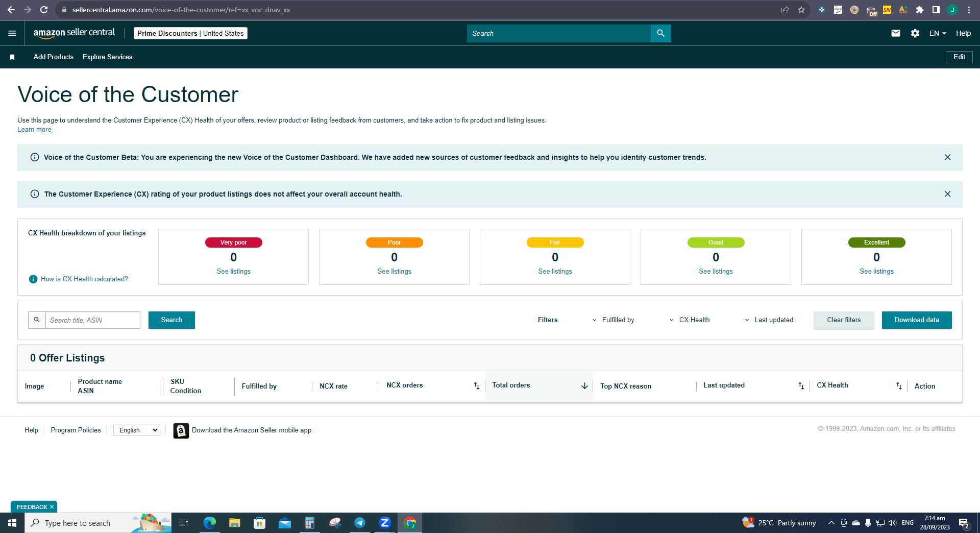Click the info icon beside CX Health calculated
The image size is (980, 533).
(x=33, y=279)
